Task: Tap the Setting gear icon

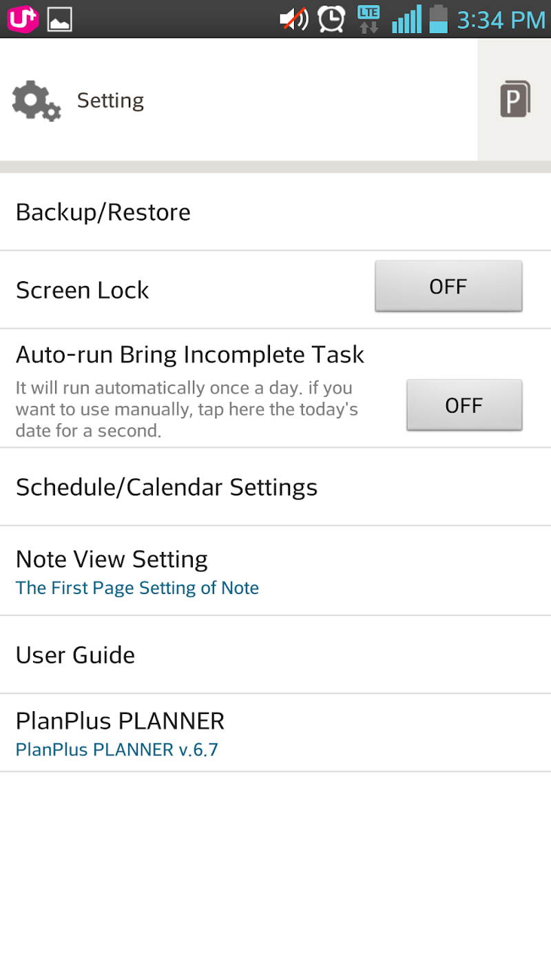Action: click(36, 101)
